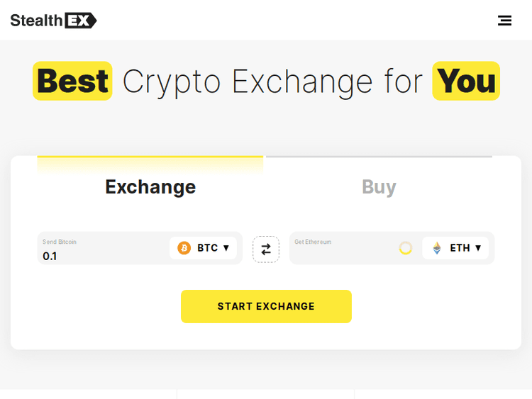Switch to the Exchange tab
This screenshot has height=399, width=532.
point(150,186)
